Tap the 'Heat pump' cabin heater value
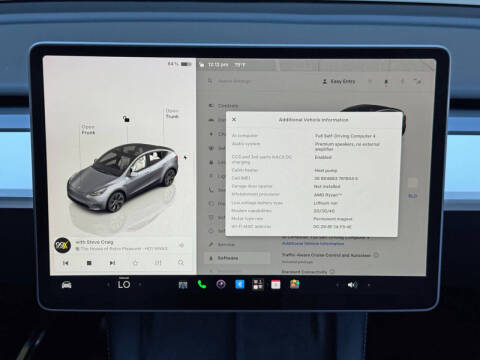Image resolution: width=480 pixels, height=360 pixels. [x=326, y=170]
